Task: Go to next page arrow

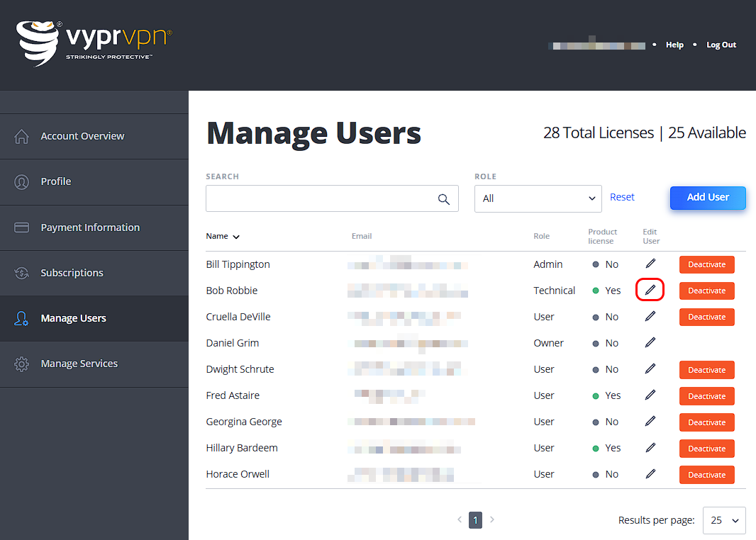Action: [491, 519]
